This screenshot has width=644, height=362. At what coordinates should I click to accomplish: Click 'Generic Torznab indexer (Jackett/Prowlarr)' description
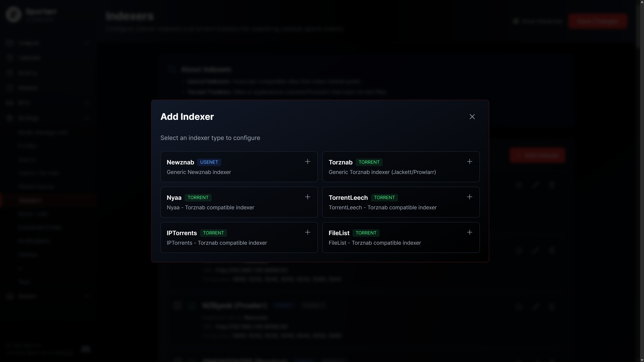[x=382, y=172]
